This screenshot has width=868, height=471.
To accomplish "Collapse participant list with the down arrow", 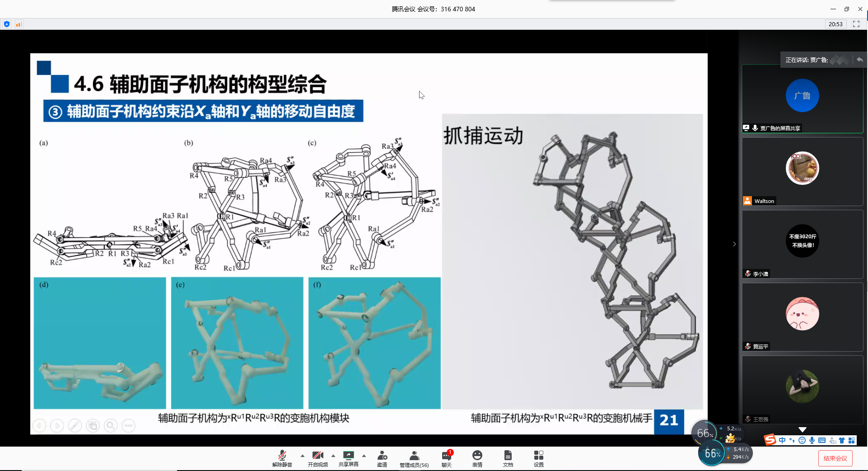I will (x=803, y=429).
